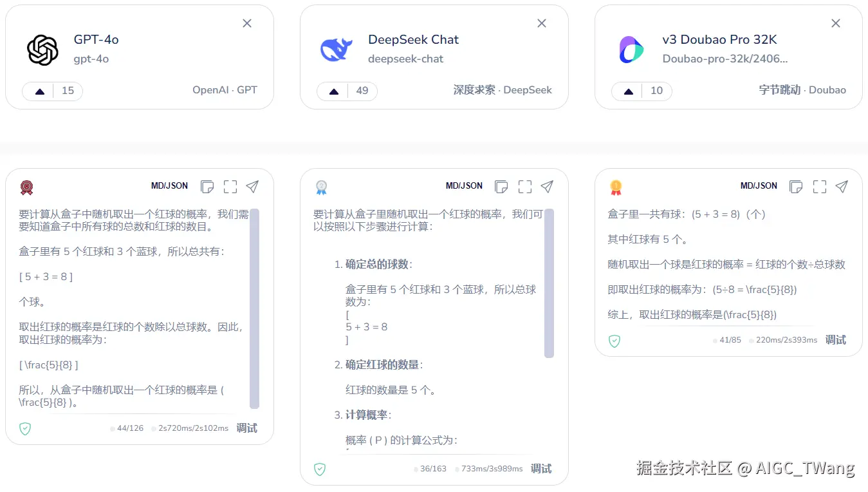This screenshot has height=492, width=868.
Task: Click green shield icon in GPT-4o panel
Action: click(25, 428)
